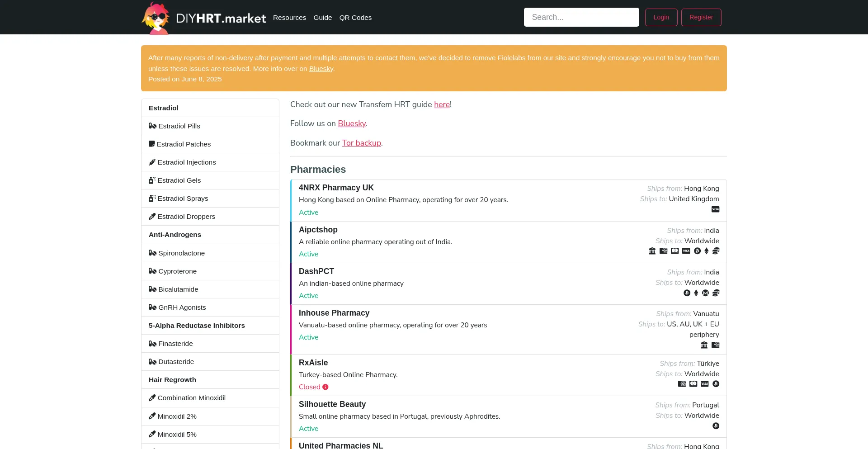Select Spironolactone in the sidebar

pyautogui.click(x=181, y=253)
